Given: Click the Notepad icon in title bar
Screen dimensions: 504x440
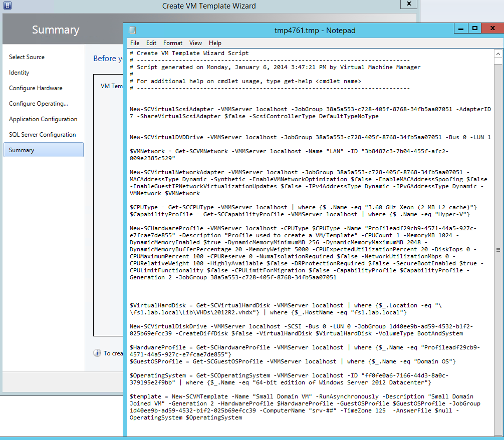Looking at the screenshot, I should pyautogui.click(x=132, y=30).
